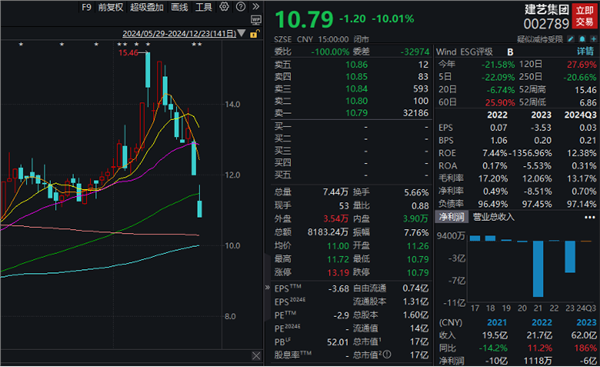This screenshot has width=600, height=367.
Task: Open date range dropdown triangle
Action: click(241, 33)
